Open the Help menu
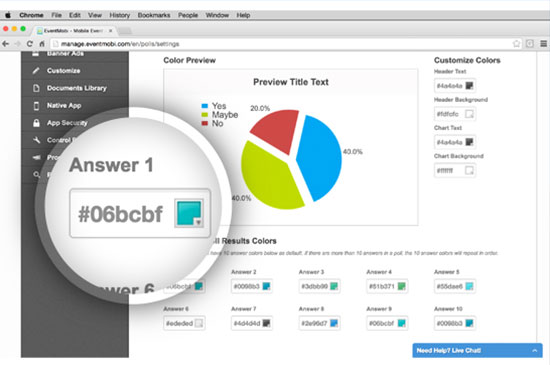Viewport: 550px width, 365px height. tap(243, 15)
